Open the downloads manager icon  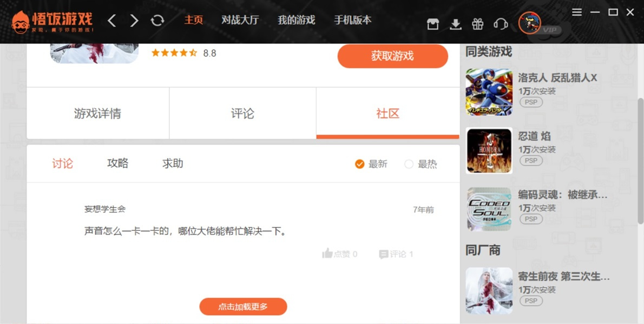click(x=456, y=24)
